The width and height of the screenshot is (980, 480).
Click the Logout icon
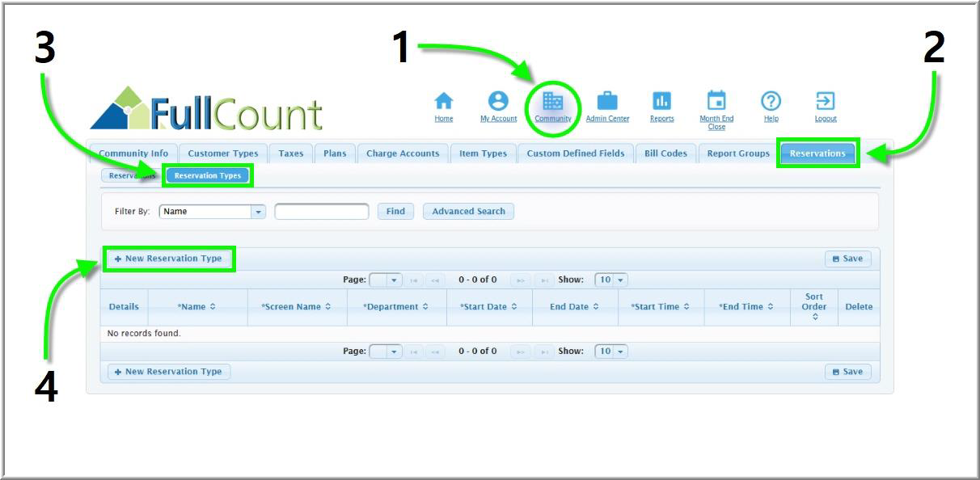(x=826, y=101)
